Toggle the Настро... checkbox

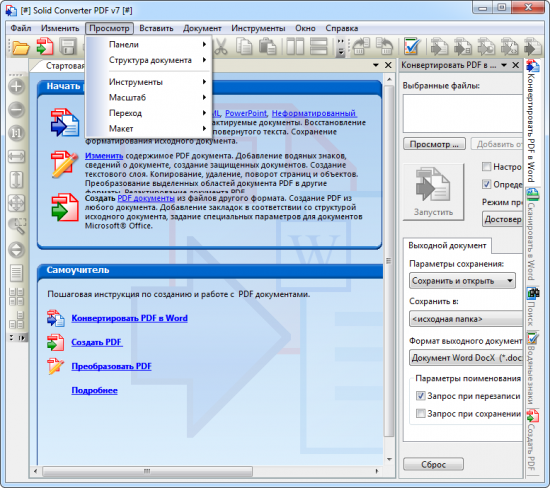pos(486,167)
